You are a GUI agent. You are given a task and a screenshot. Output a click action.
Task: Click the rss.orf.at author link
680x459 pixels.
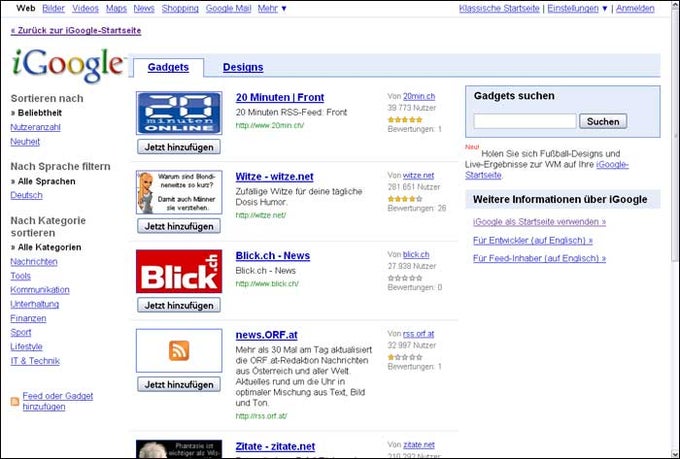[x=418, y=334]
